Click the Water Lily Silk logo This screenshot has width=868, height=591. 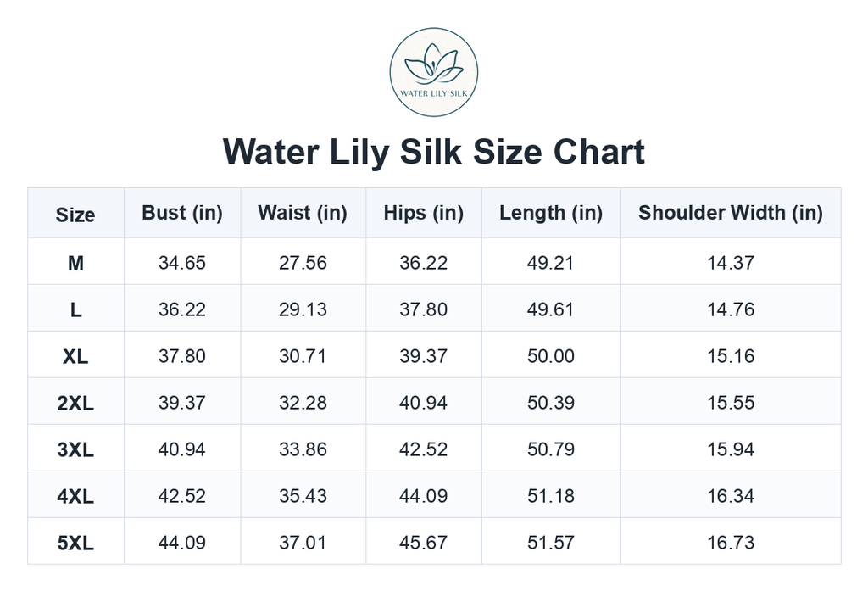(433, 72)
